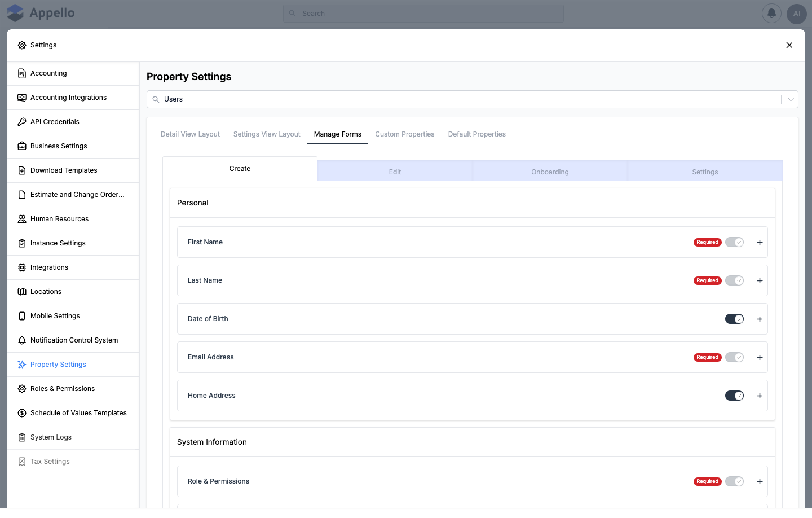The height and width of the screenshot is (518, 812).
Task: Click the top Search field
Action: click(423, 14)
